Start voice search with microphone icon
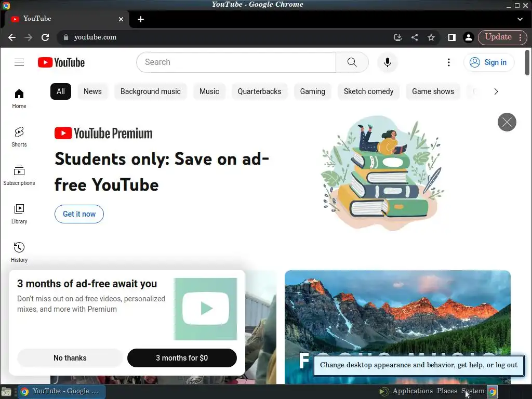 pos(387,62)
